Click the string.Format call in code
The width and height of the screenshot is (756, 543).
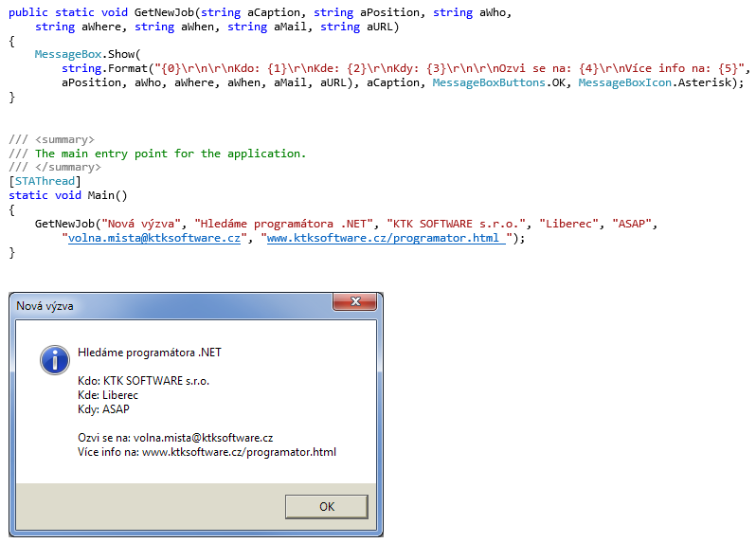(102, 68)
